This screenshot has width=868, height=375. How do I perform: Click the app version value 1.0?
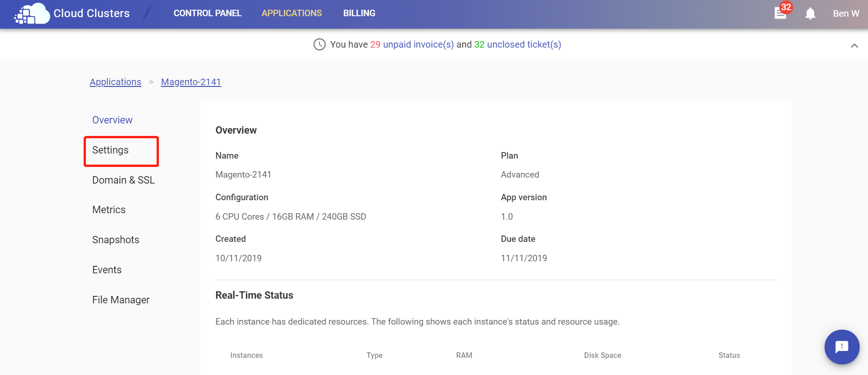pos(507,216)
